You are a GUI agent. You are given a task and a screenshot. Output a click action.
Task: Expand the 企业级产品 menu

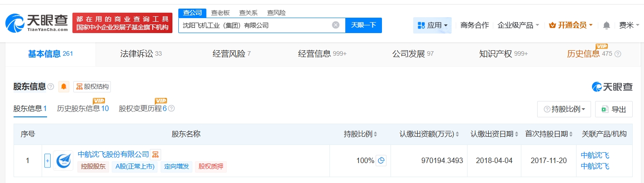[518, 25]
